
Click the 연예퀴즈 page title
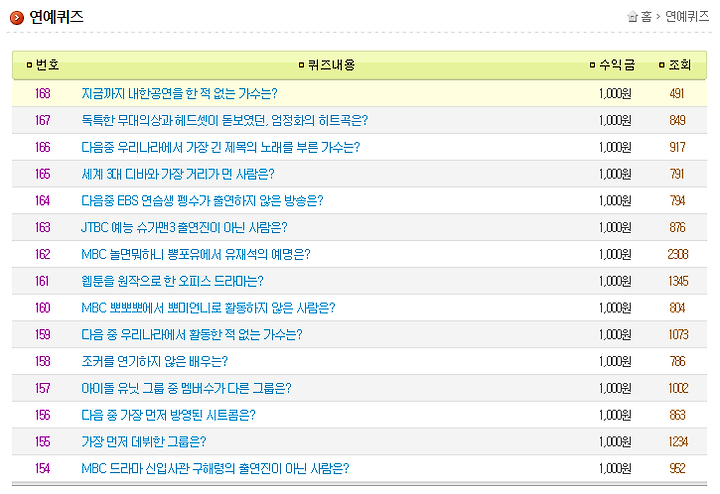click(x=56, y=17)
